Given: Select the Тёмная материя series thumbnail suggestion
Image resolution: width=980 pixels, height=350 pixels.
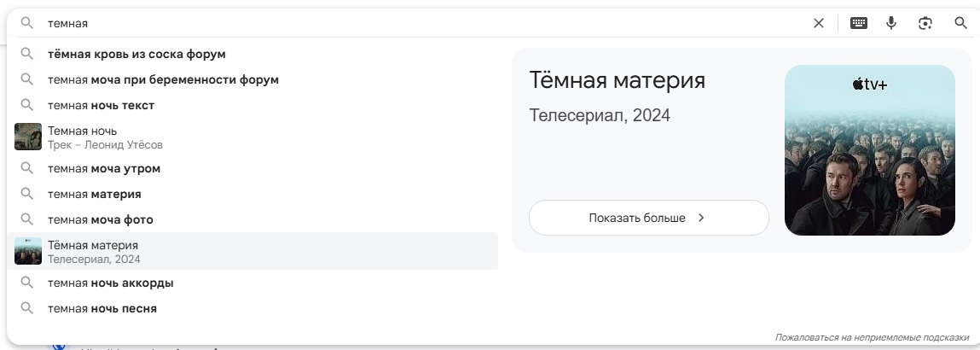Looking at the screenshot, I should click(x=28, y=251).
